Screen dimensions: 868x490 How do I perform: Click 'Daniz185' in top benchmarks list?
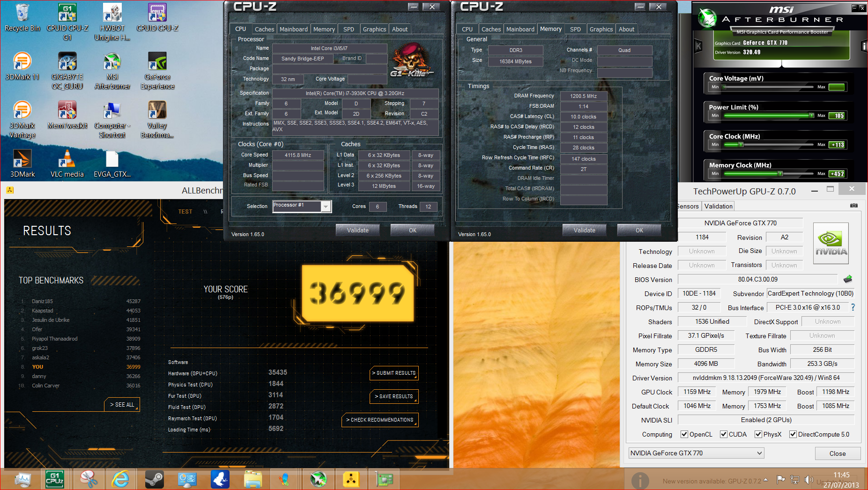point(42,301)
